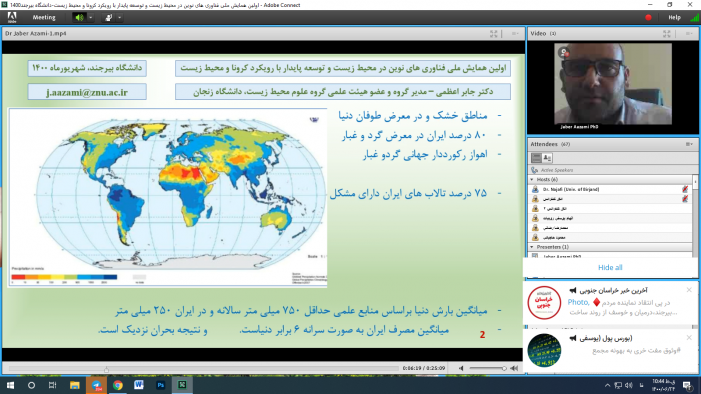Click the Attendees (67) pod title
Viewport: 701px width, 394px height.
click(550, 144)
